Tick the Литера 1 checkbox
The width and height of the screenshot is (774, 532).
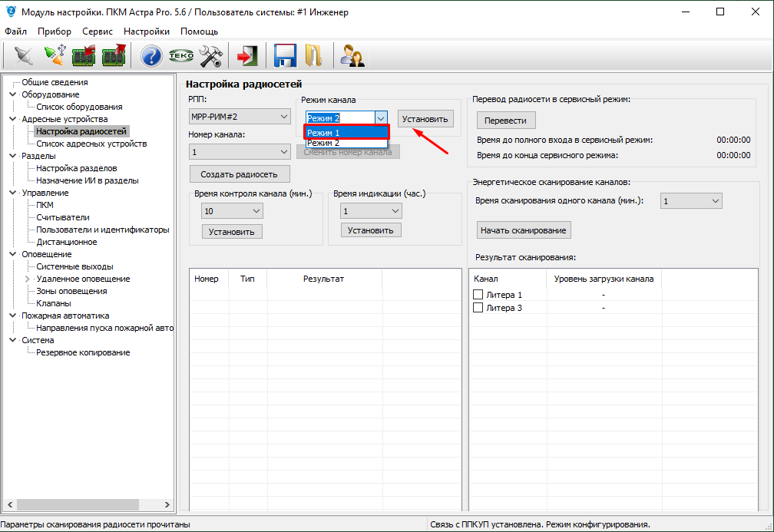pyautogui.click(x=478, y=295)
